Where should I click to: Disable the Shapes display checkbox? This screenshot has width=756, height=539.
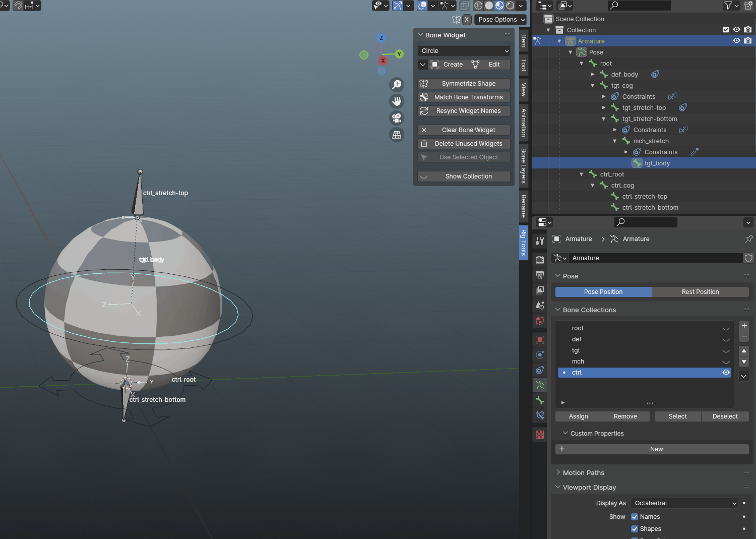(635, 528)
